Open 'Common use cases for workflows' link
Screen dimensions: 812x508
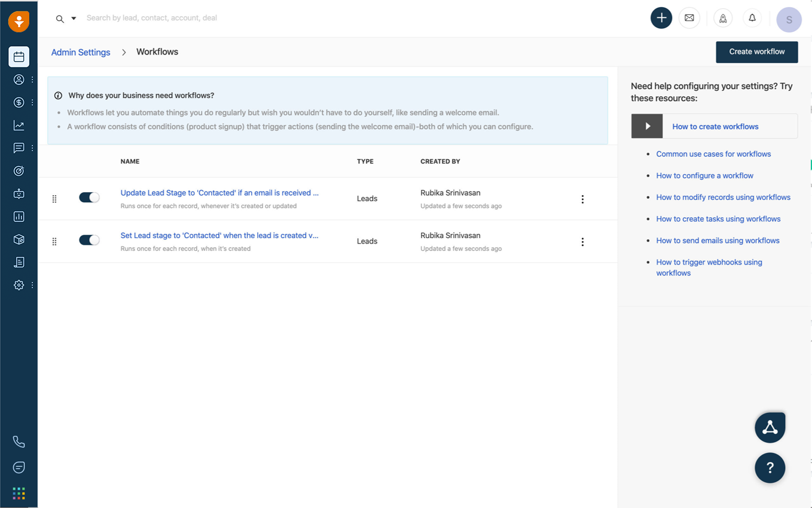pyautogui.click(x=713, y=154)
